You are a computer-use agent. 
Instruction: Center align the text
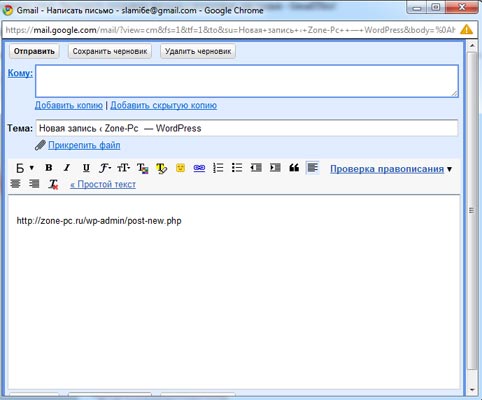point(15,183)
